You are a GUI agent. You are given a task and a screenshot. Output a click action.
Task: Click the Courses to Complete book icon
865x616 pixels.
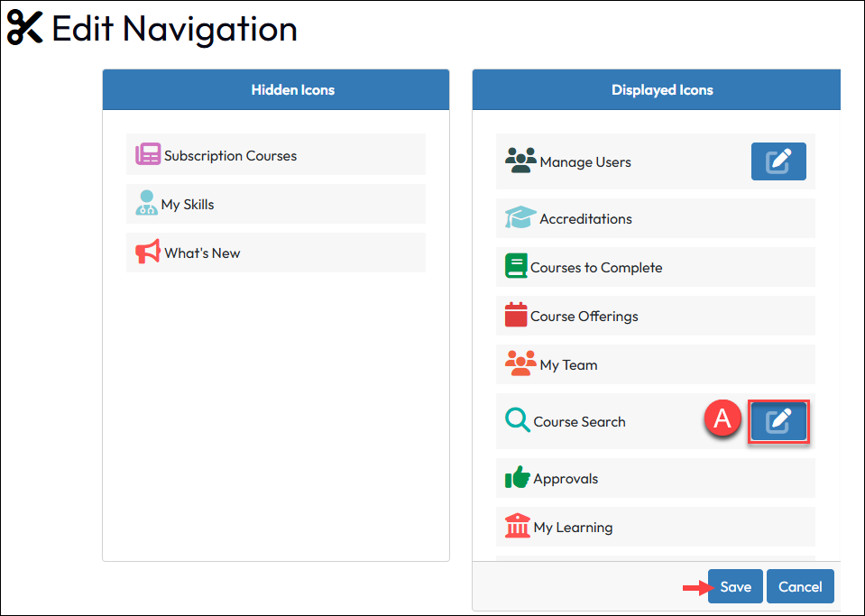point(516,267)
